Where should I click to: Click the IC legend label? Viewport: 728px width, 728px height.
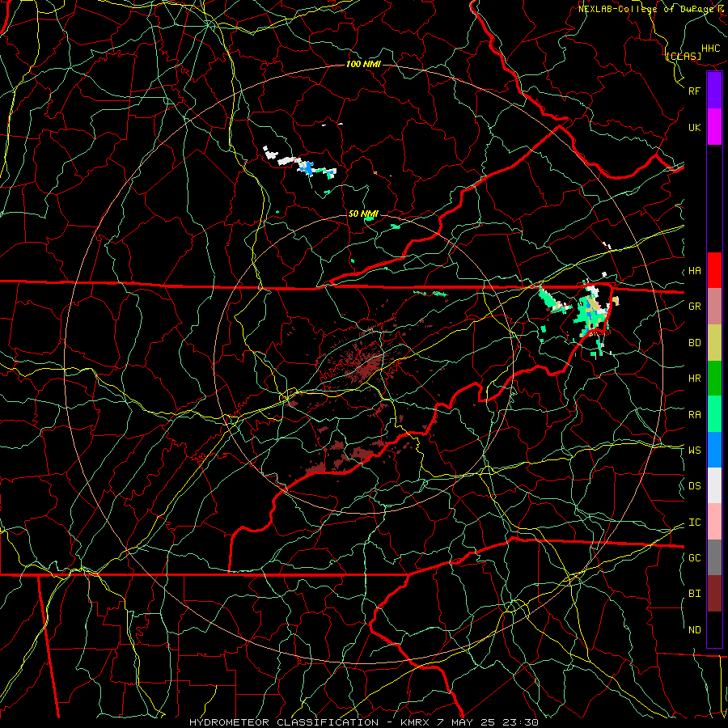695,523
